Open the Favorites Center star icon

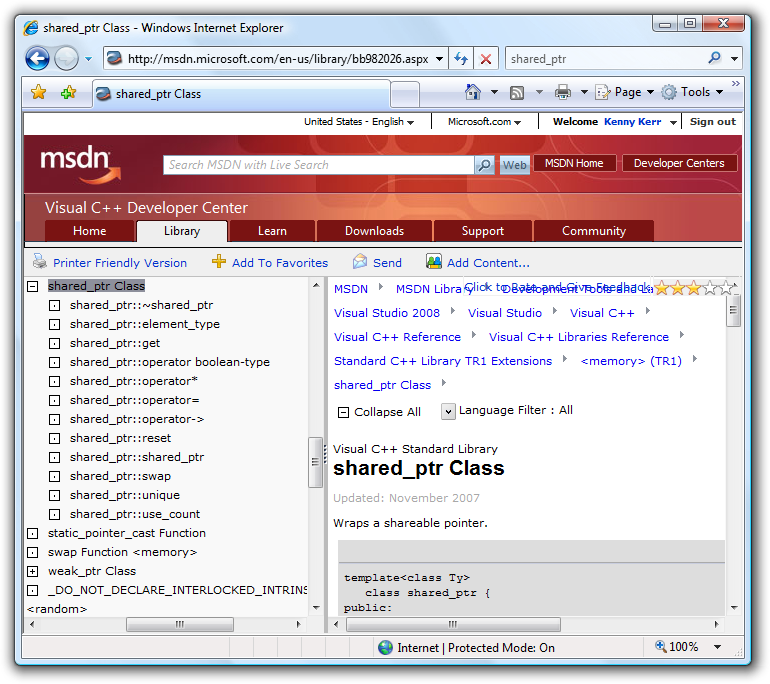38,92
